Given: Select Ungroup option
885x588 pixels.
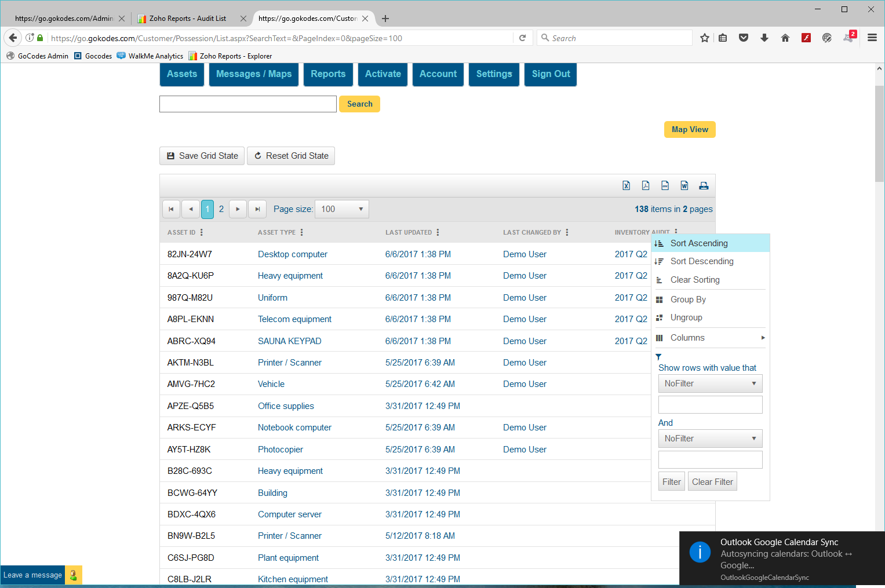Looking at the screenshot, I should click(711, 317).
